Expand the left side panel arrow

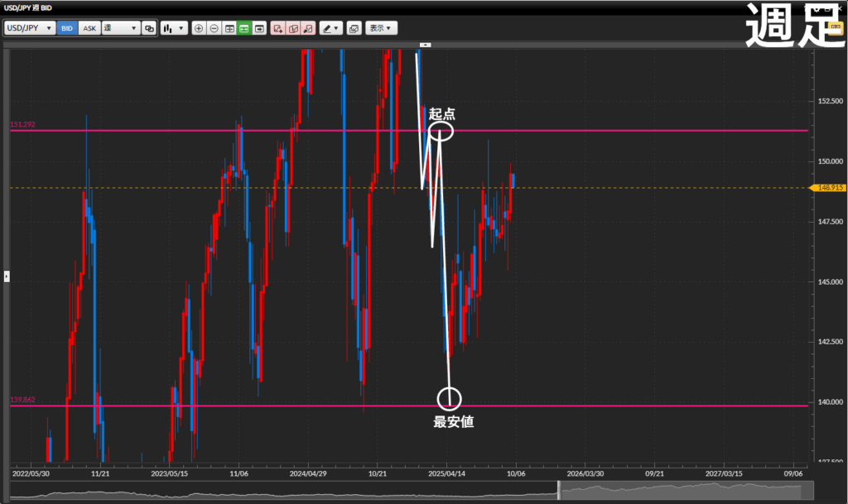7,276
